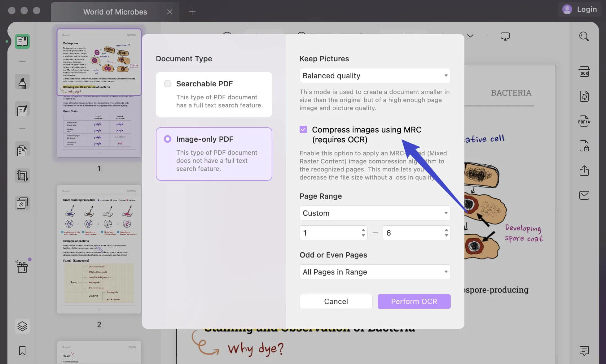Click the document lock icon in sidebar
Image resolution: width=606 pixels, height=364 pixels.
[x=584, y=146]
